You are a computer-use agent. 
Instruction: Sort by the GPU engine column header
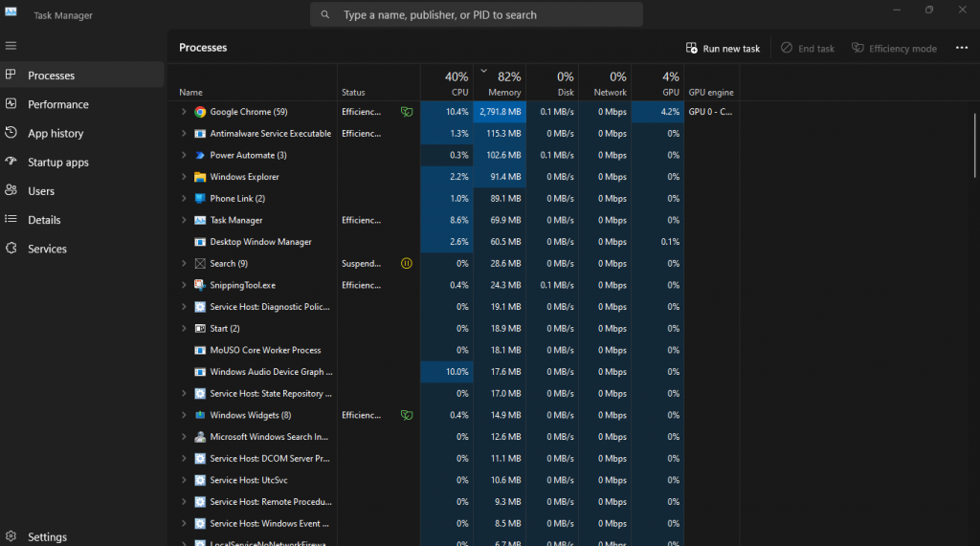pyautogui.click(x=712, y=82)
